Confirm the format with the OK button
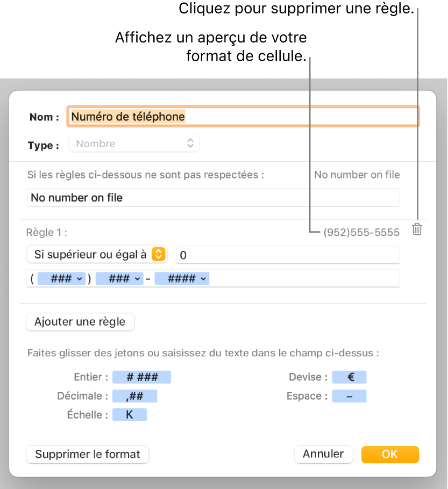This screenshot has width=448, height=489. (x=390, y=454)
